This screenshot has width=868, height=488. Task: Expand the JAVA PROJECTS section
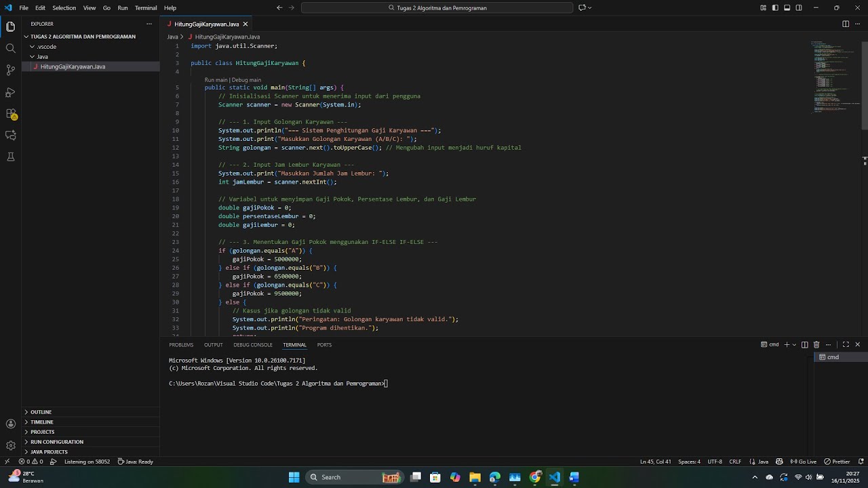tap(91, 452)
